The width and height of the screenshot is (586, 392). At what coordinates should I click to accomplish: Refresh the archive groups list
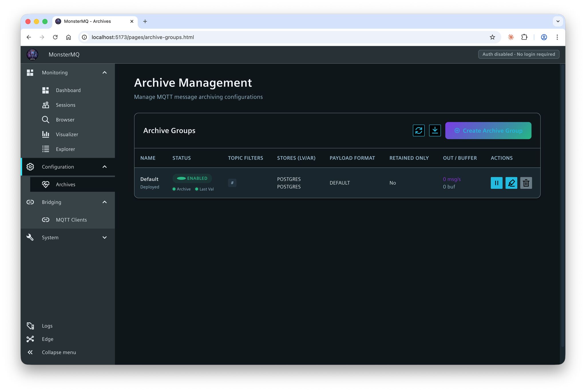[x=419, y=131]
